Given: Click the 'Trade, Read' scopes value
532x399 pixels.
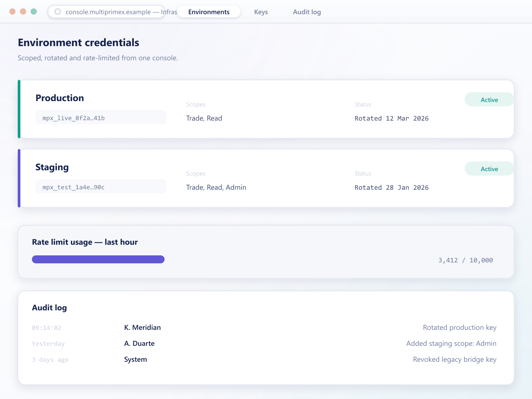Looking at the screenshot, I should pos(204,118).
